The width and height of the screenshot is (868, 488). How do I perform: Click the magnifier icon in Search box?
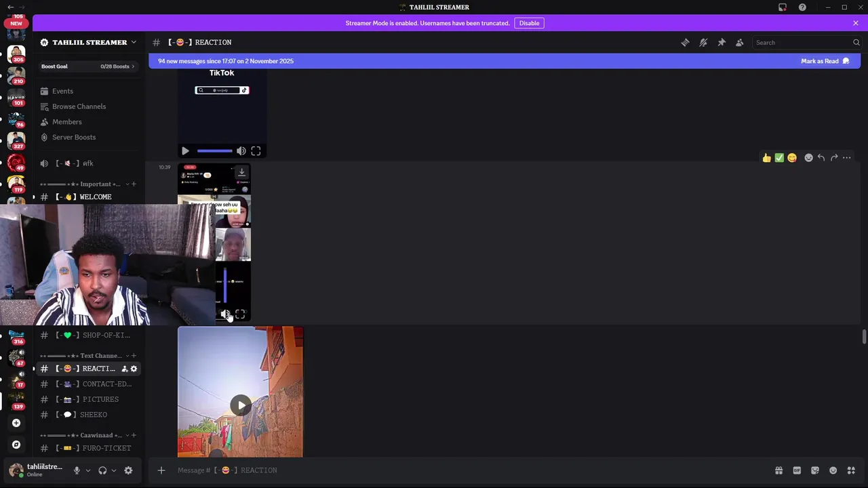(x=856, y=43)
